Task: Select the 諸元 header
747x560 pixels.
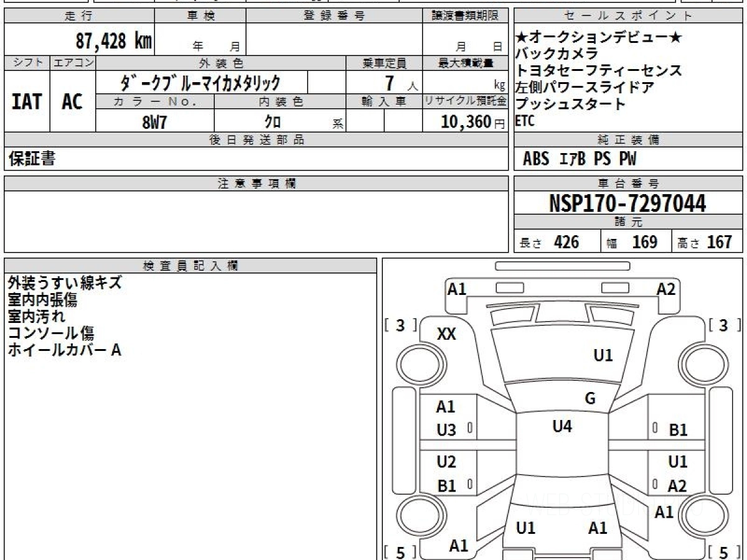Action: tap(629, 222)
